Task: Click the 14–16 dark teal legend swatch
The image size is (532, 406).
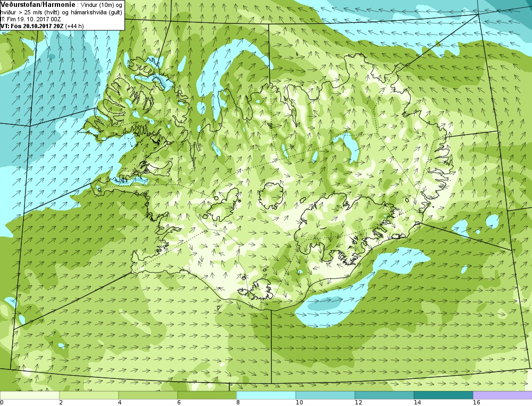Action: coord(444,395)
